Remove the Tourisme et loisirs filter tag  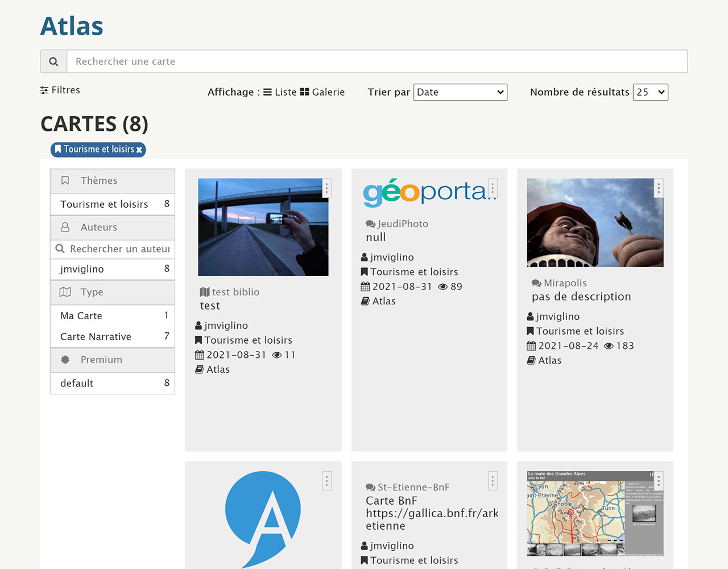pos(140,149)
